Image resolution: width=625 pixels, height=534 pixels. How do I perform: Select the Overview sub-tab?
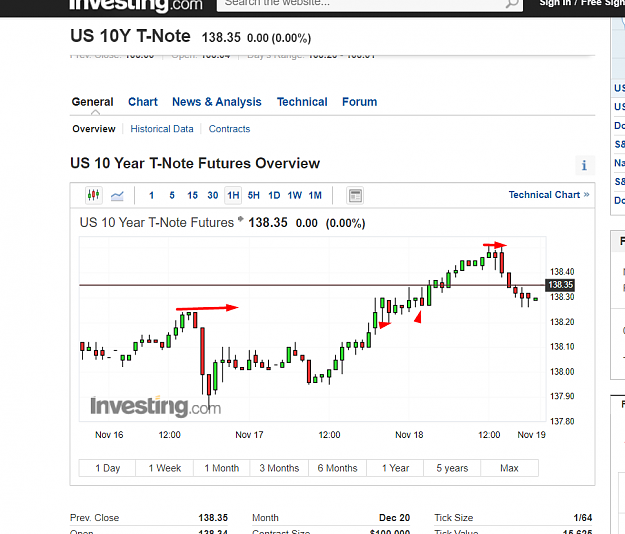94,129
